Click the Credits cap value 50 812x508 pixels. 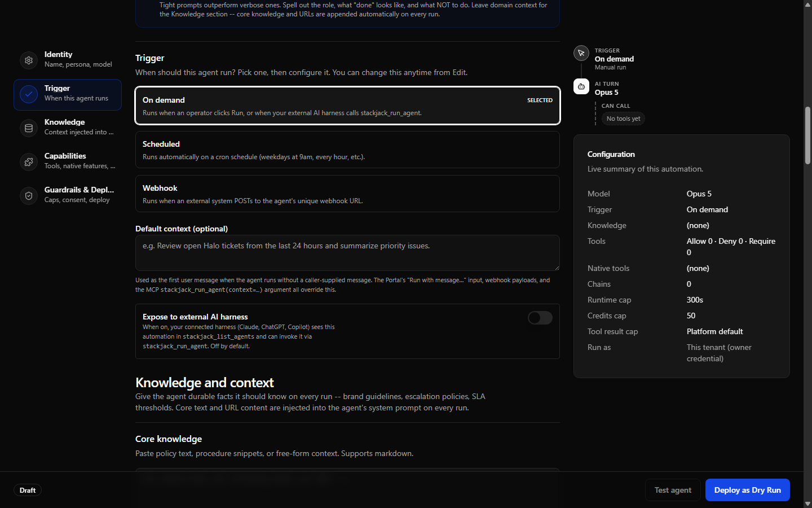(691, 316)
